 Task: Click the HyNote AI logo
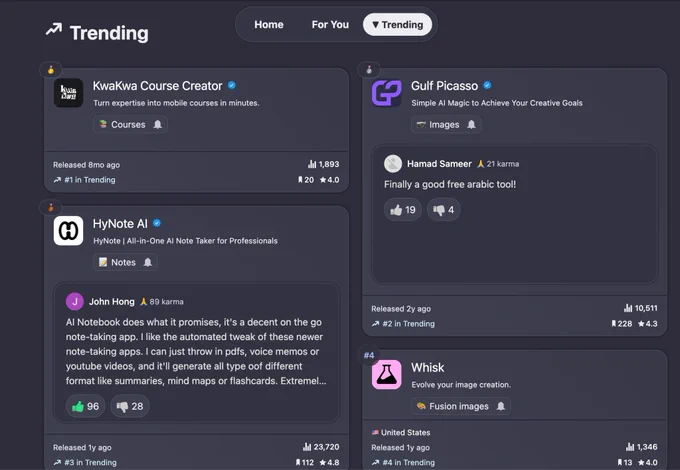point(69,231)
